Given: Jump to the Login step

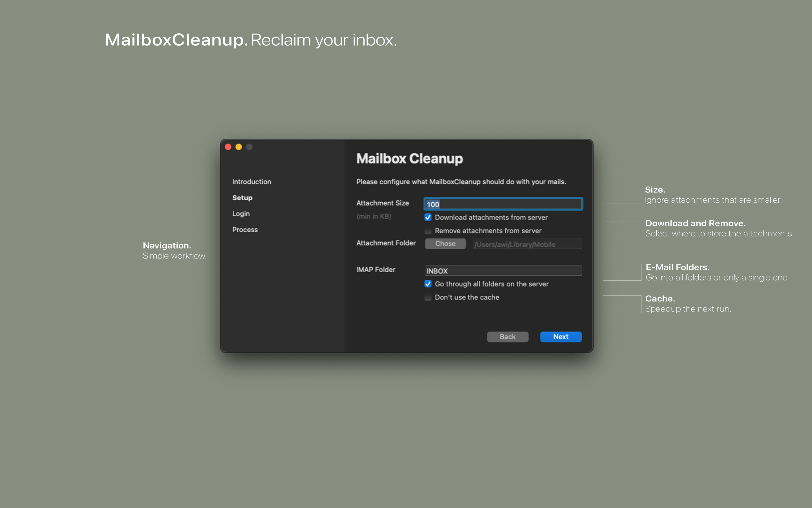Looking at the screenshot, I should pos(241,214).
